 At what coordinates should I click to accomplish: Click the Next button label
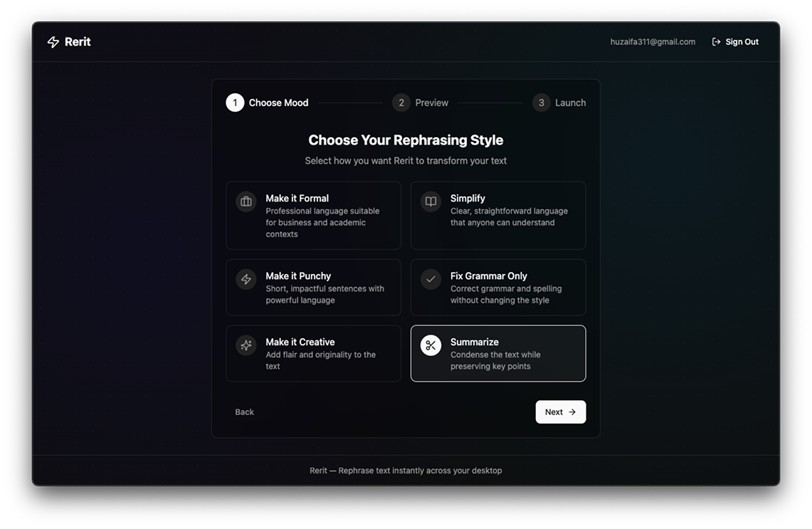554,412
